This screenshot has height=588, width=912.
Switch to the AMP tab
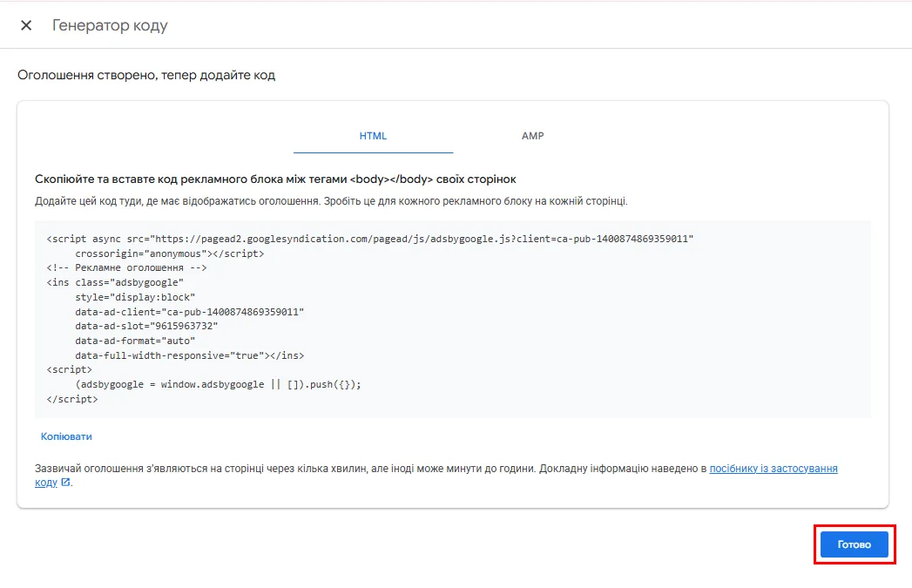click(532, 136)
